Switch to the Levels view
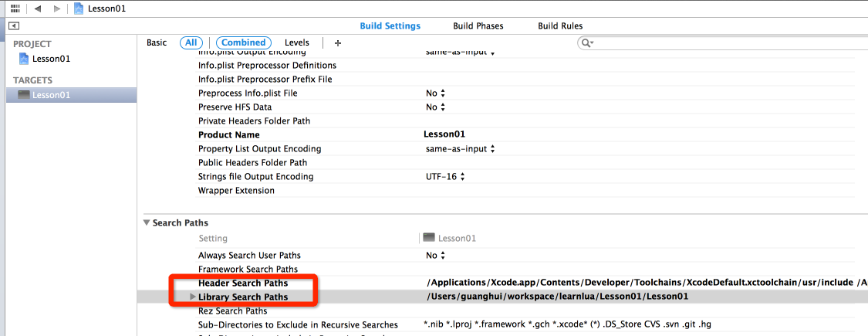 [297, 42]
